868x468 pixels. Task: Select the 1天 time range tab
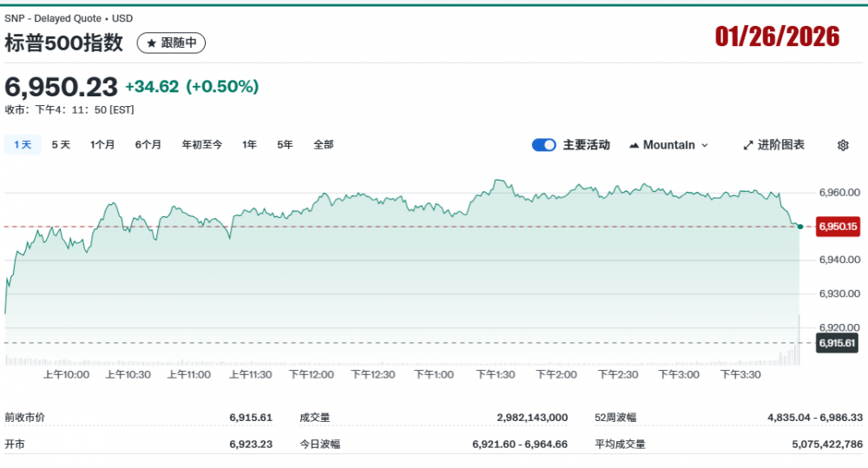23,145
